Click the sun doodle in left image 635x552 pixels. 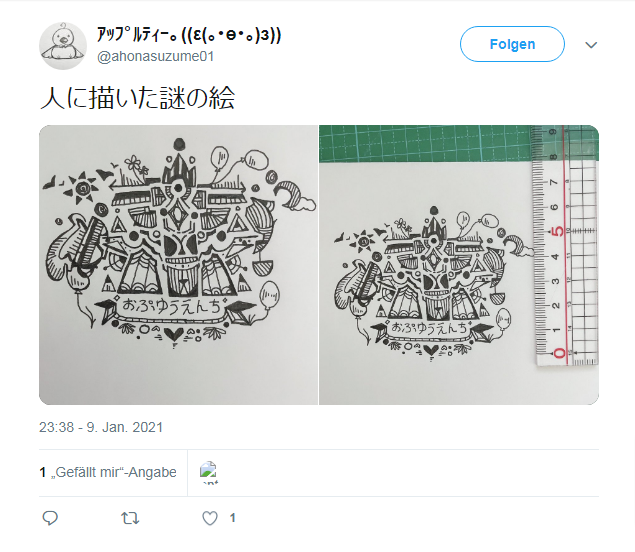[x=84, y=188]
